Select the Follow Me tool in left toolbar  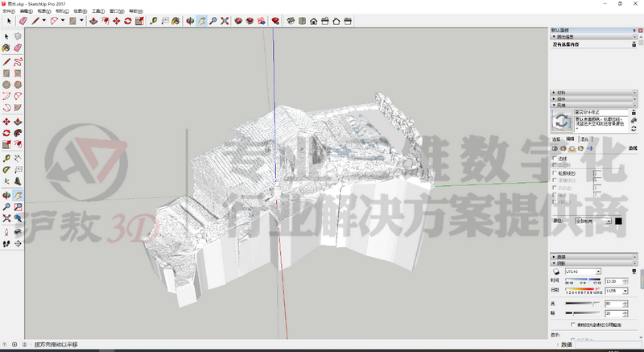pos(18,133)
